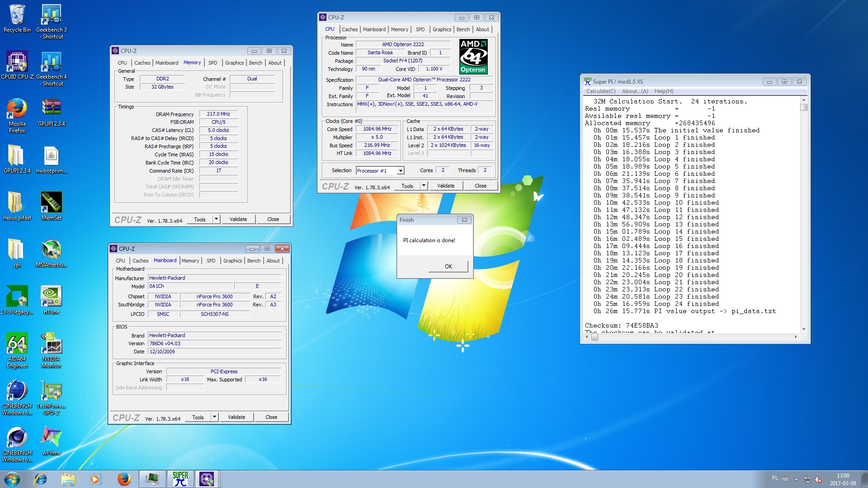The height and width of the screenshot is (488, 868).
Task: Close the Finish dialog with X
Action: 464,220
